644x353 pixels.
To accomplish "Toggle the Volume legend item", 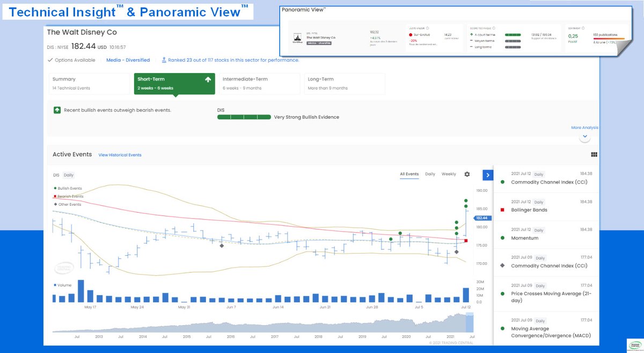I will point(62,285).
